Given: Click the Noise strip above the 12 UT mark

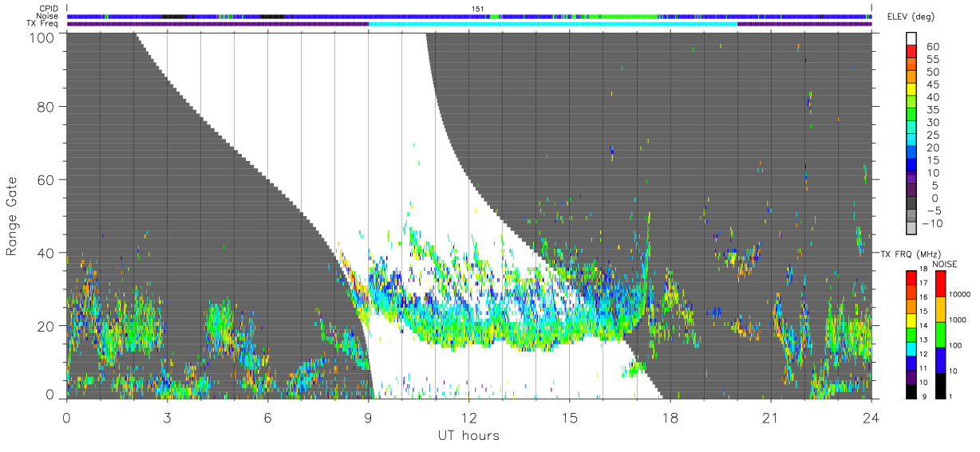Looking at the screenshot, I should (x=468, y=16).
